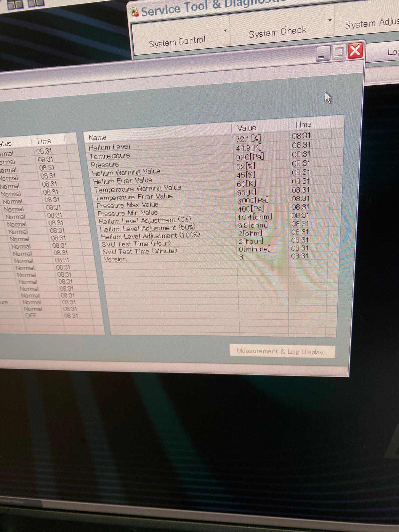
Task: Select the Version row
Action: point(115,259)
